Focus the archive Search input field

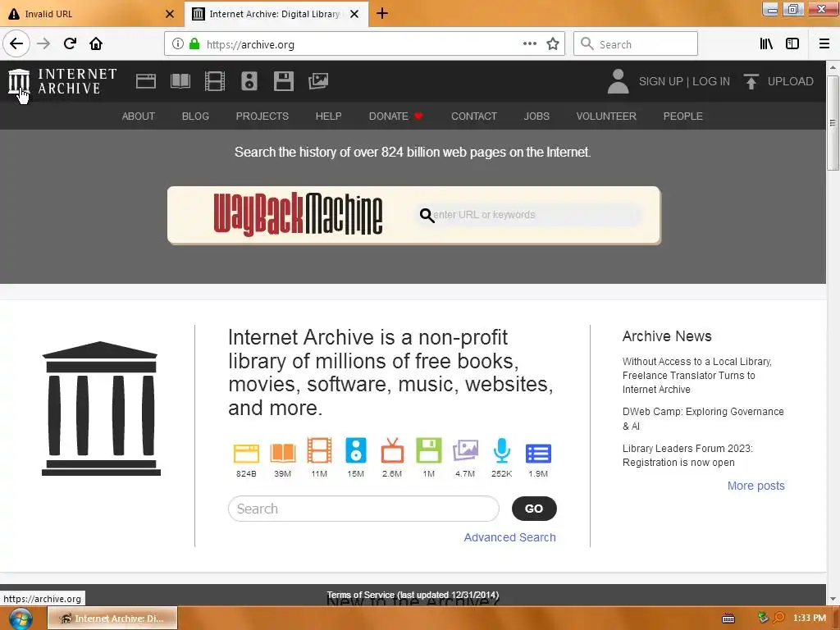click(363, 509)
